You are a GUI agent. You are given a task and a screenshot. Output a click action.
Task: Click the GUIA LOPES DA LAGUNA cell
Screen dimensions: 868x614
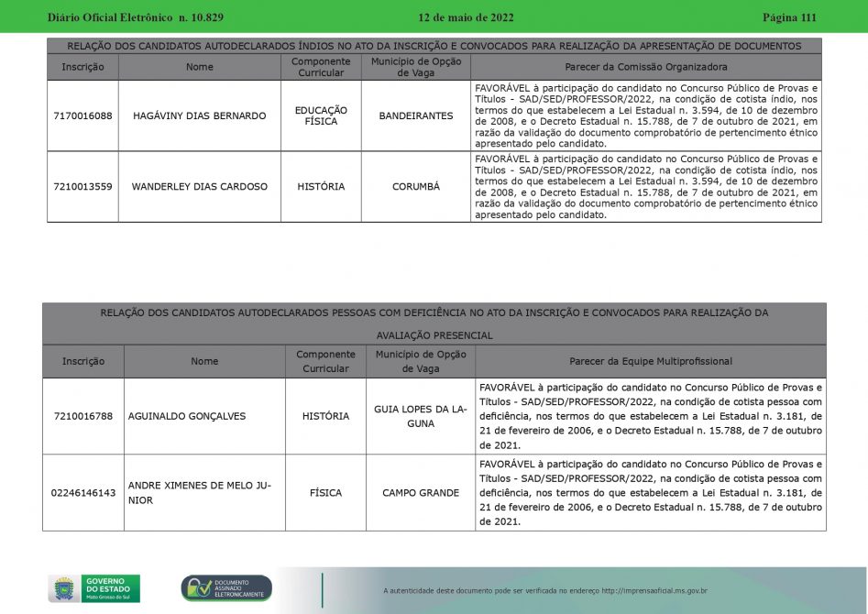click(421, 416)
